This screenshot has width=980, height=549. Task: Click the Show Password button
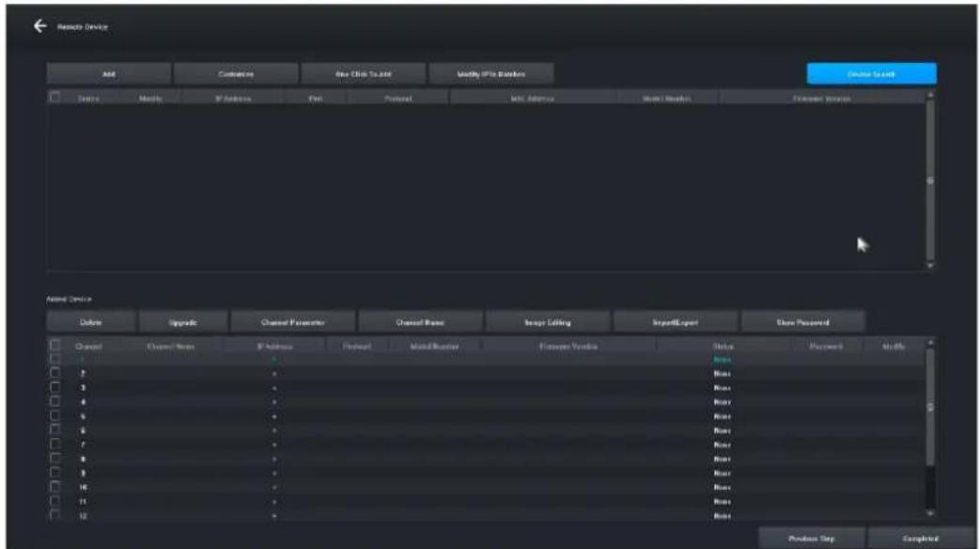[x=802, y=322]
